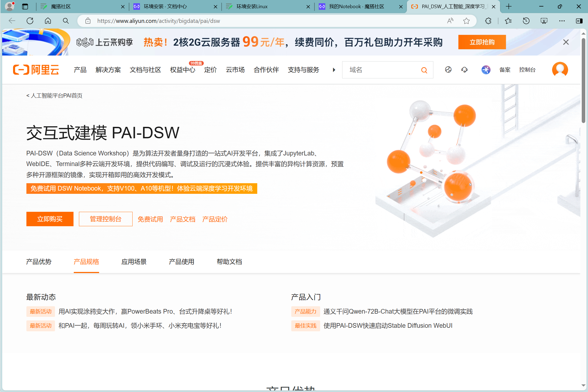Click the orange search magnifier icon
588x392 pixels.
(424, 70)
